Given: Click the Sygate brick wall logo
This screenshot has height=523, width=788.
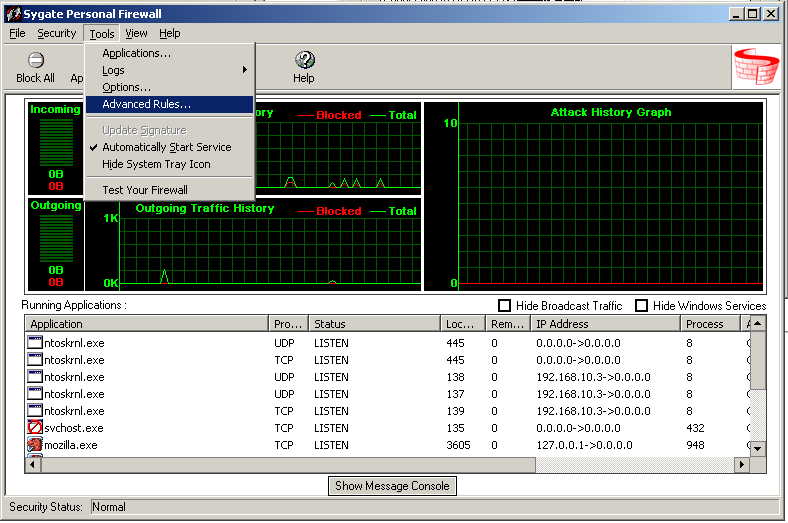Looking at the screenshot, I should [x=756, y=66].
